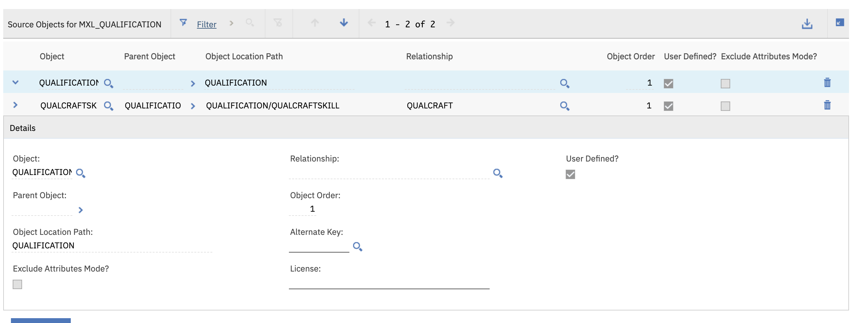Image resolution: width=868 pixels, height=323 pixels.
Task: Enable Exclude Attributes Mode for QUALCRAFTSKILL row
Action: pyautogui.click(x=725, y=106)
